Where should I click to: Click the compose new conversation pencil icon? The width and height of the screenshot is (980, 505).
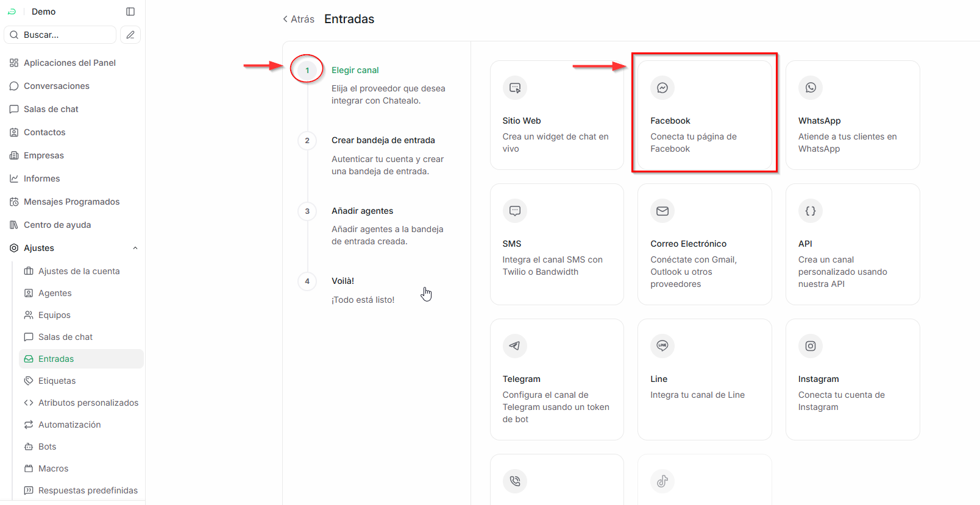(x=130, y=35)
